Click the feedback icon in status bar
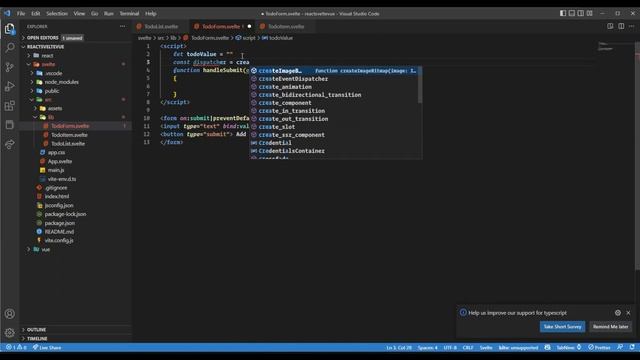 (x=620, y=347)
